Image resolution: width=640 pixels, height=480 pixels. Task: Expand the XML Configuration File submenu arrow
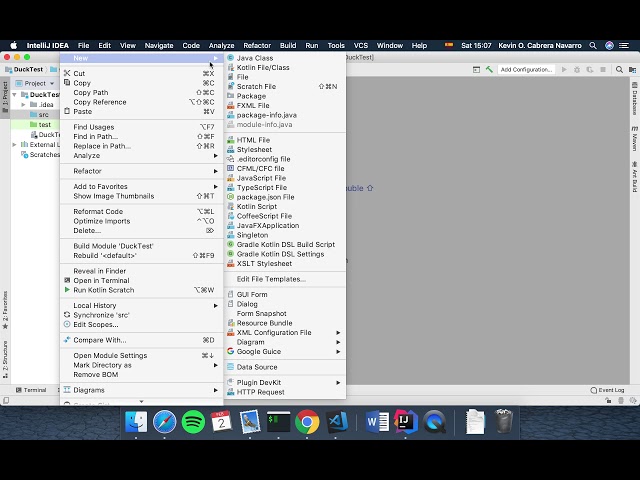click(338, 333)
